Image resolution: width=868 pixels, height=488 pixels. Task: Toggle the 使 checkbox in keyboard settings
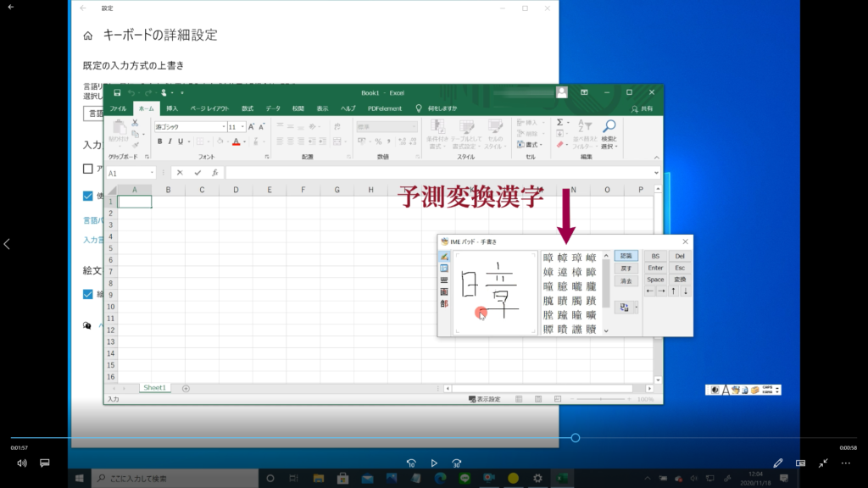[x=87, y=196]
